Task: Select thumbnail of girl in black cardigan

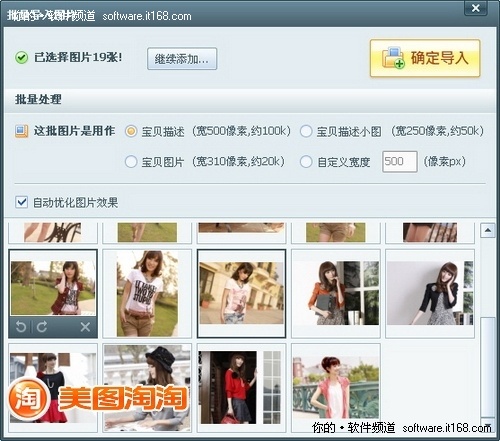Action: coord(430,293)
